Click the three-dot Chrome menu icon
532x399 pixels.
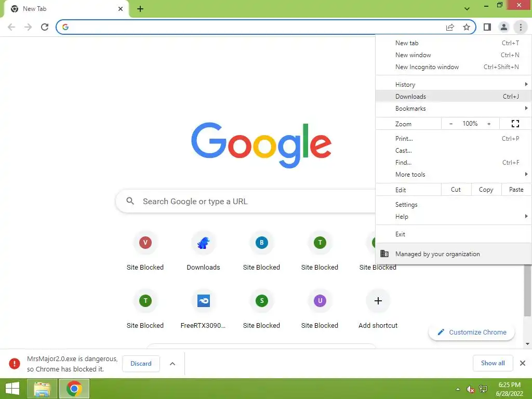(x=521, y=27)
